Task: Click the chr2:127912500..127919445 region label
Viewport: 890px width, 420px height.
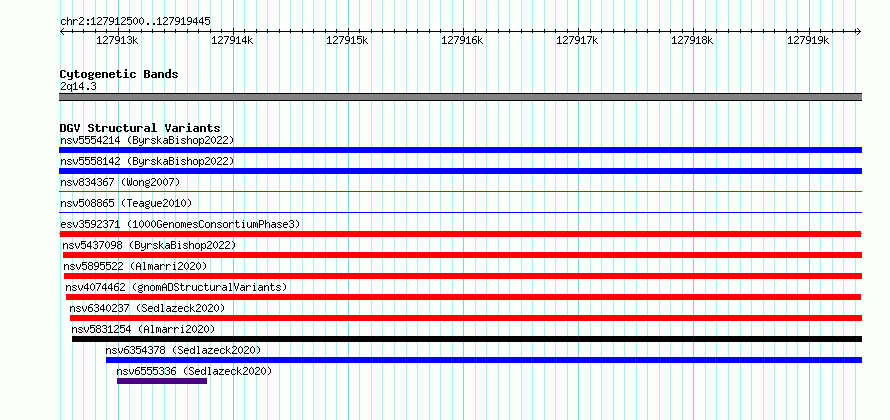Action: [x=135, y=22]
